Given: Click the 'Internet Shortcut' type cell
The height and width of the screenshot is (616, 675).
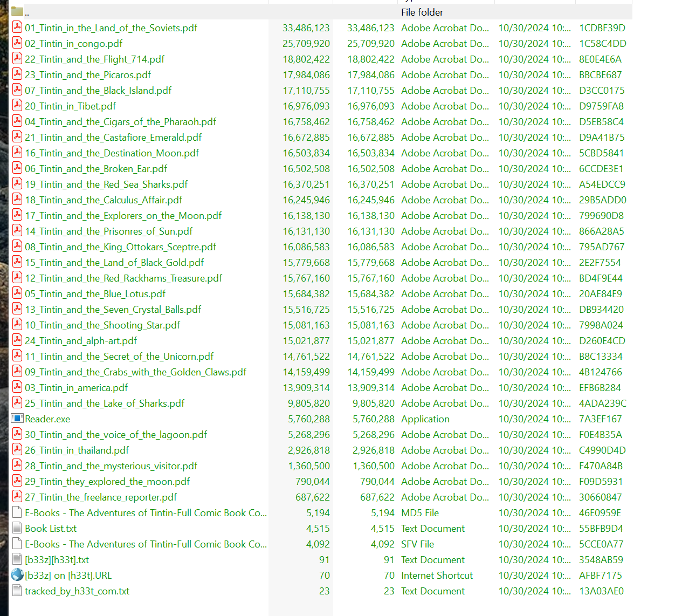Looking at the screenshot, I should pos(437,576).
